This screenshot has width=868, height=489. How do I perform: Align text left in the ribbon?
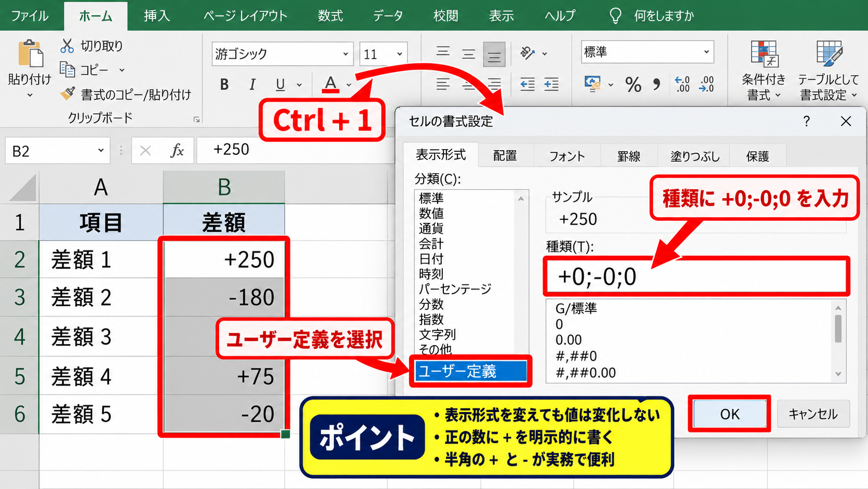pos(443,84)
